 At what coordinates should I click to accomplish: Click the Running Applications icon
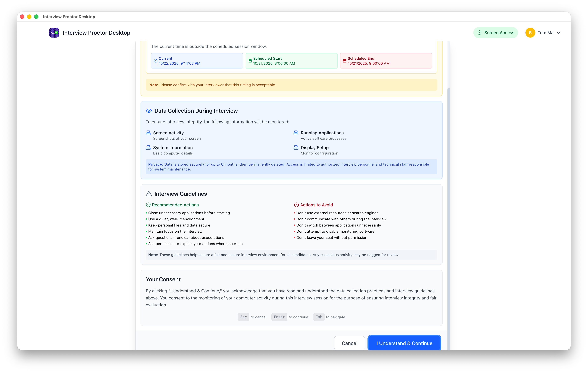pyautogui.click(x=296, y=133)
